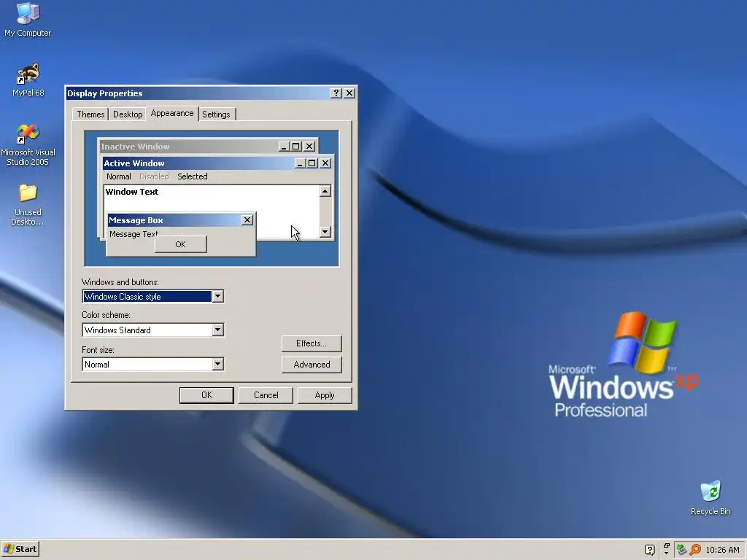Cancel the Display Properties dialog
747x560 pixels.
pos(266,395)
